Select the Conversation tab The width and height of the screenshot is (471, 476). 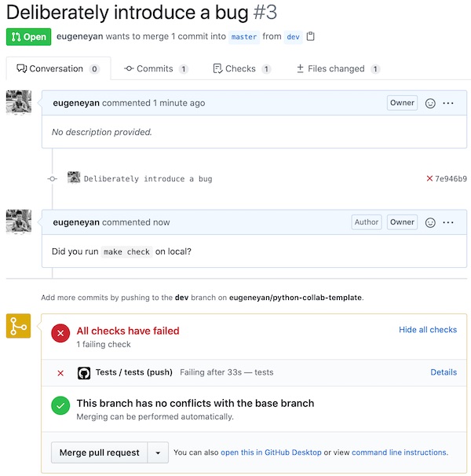57,69
